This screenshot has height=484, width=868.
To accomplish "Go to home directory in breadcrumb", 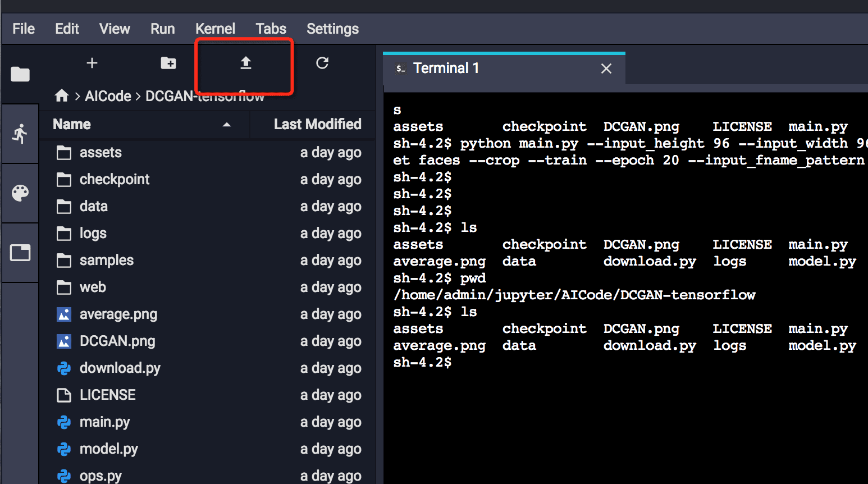I will [x=62, y=96].
